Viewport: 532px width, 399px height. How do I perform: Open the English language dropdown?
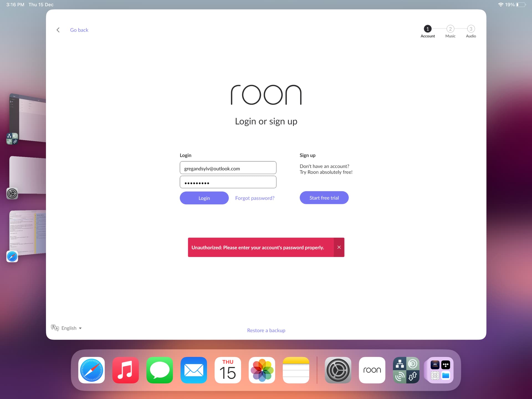coord(71,328)
